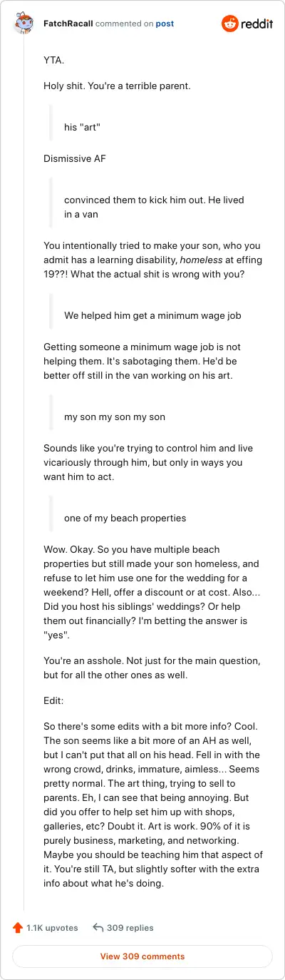Click the orange upvote arrow icon
Image resolution: width=285 pixels, height=980 pixels.
click(x=18, y=928)
